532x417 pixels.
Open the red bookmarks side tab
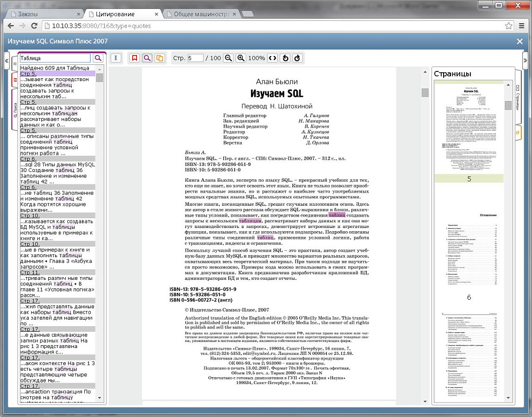coord(15,80)
